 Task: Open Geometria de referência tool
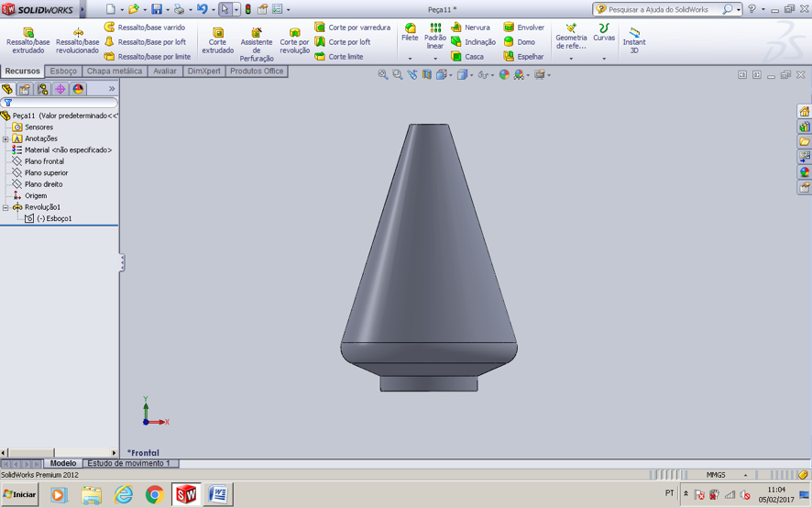click(x=571, y=37)
